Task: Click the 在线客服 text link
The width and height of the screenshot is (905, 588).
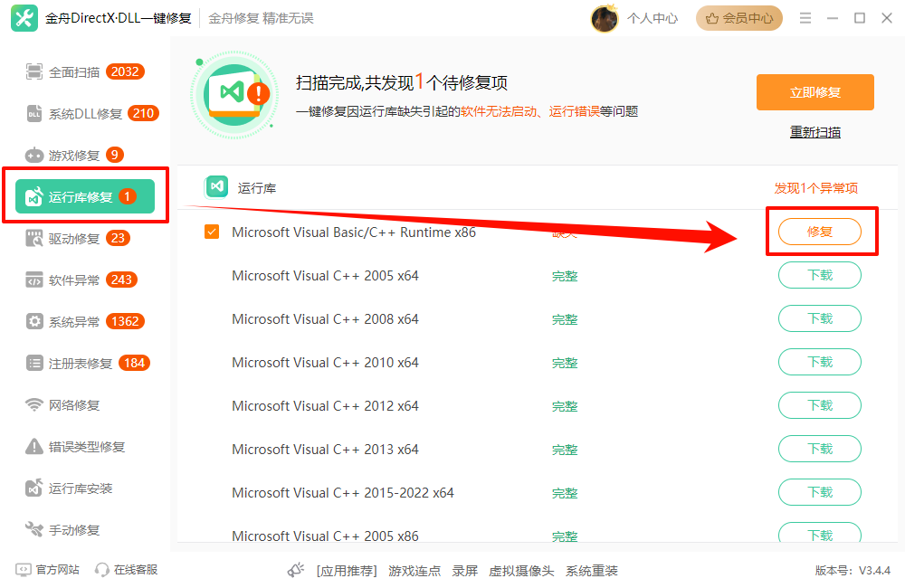Action: [136, 570]
